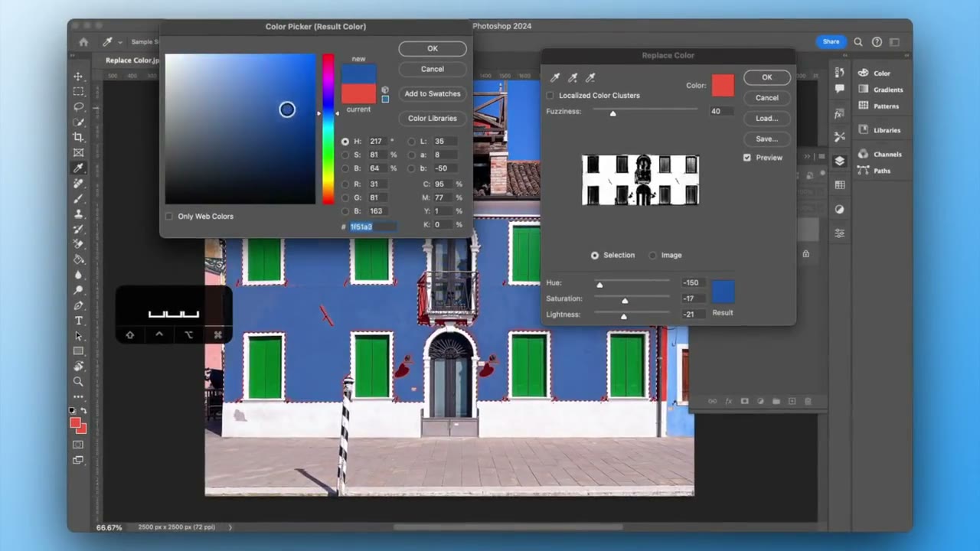Click the delete layer trash icon

[808, 401]
